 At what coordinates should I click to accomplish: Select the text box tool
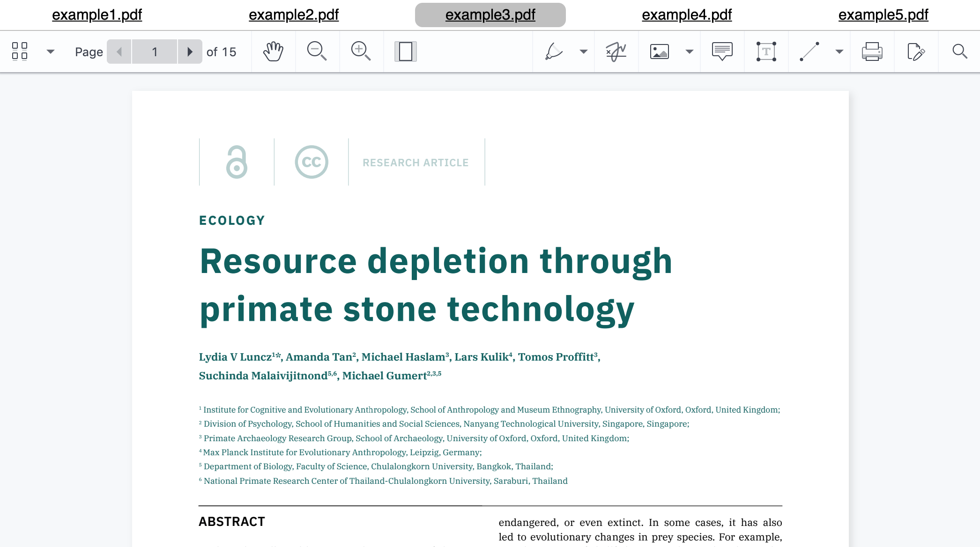click(765, 52)
